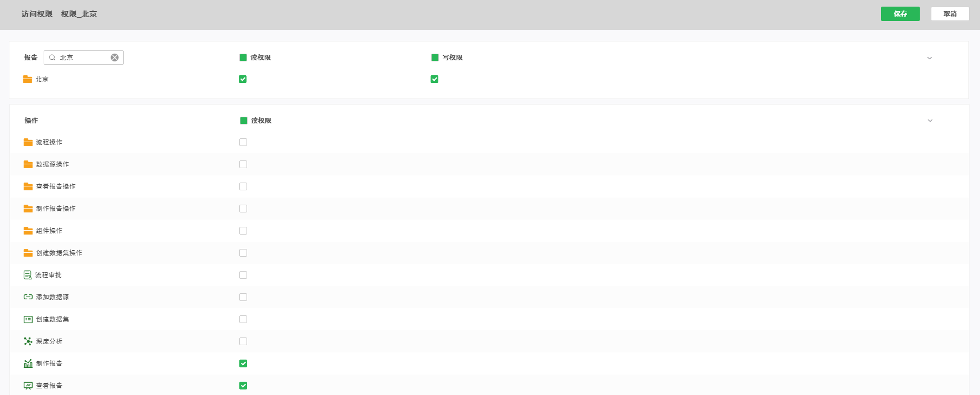Click the 取消 button
Screen dimensions: 980x395
pyautogui.click(x=950, y=14)
